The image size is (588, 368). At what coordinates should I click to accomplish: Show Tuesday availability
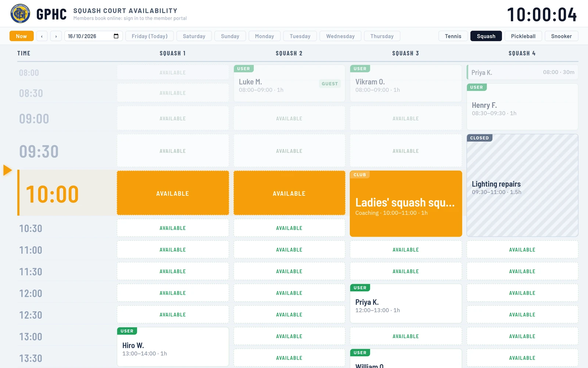[x=300, y=36]
